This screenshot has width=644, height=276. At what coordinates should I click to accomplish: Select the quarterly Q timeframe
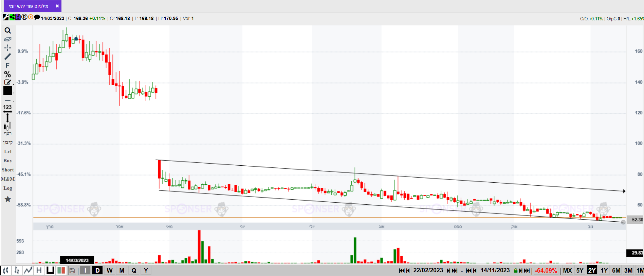tap(134, 270)
